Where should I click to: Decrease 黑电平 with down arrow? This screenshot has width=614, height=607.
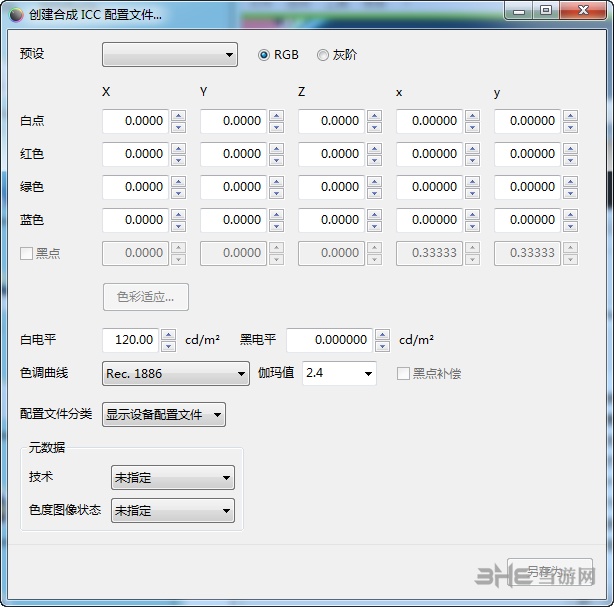coord(382,346)
